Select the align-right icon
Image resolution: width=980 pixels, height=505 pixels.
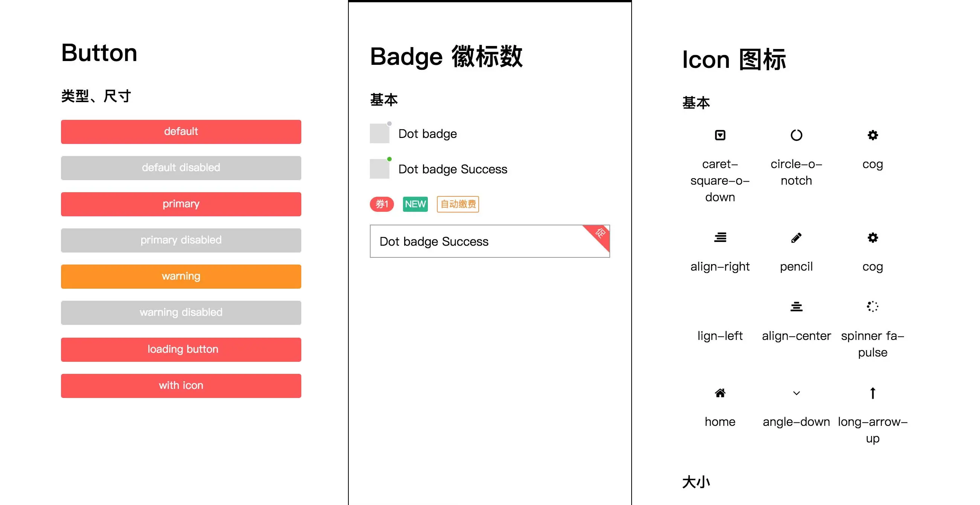[x=720, y=237]
